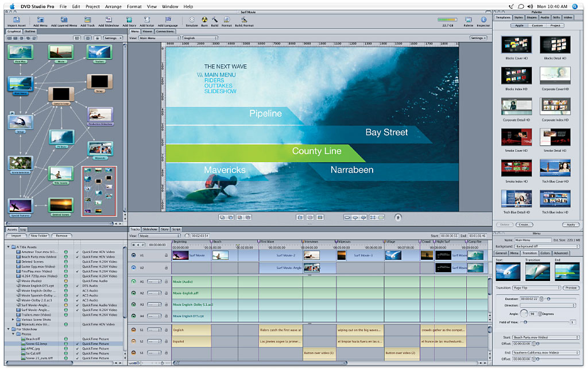Viewport: 588px width, 369px height.
Task: Click the Build hammer icon
Action: coord(215,20)
